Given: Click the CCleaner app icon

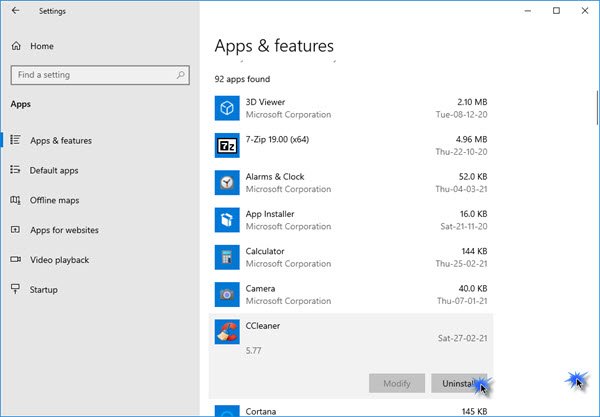Looking at the screenshot, I should [x=227, y=332].
